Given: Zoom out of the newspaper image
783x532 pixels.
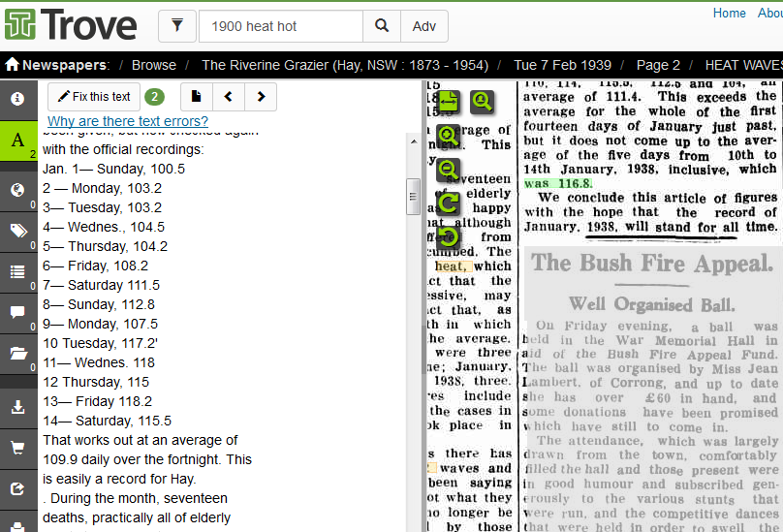Looking at the screenshot, I should [448, 170].
